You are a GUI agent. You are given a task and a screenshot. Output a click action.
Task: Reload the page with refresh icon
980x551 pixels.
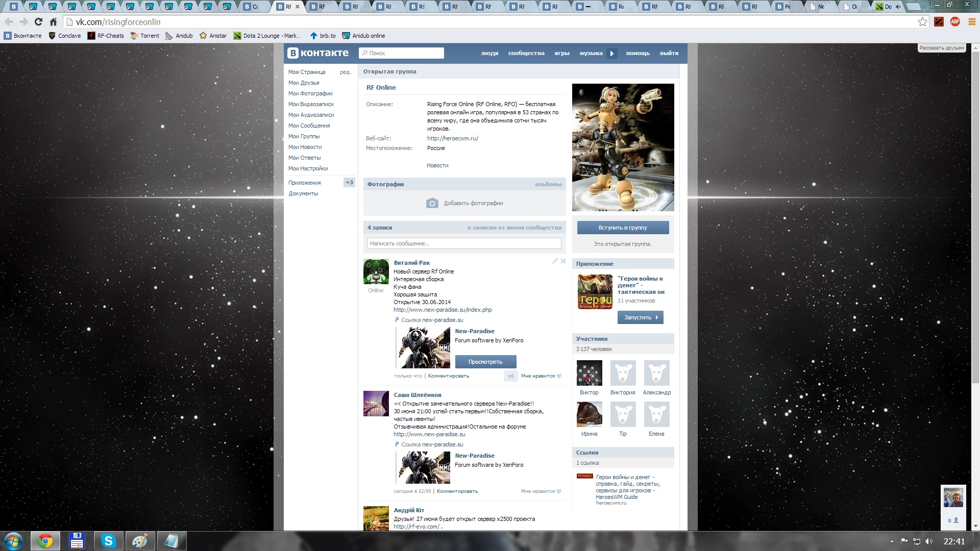coord(38,22)
